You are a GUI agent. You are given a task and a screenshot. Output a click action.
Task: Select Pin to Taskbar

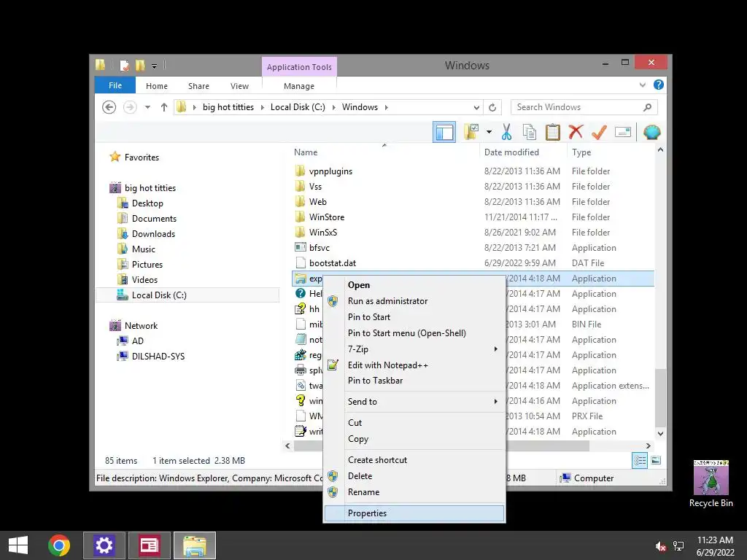click(414, 381)
